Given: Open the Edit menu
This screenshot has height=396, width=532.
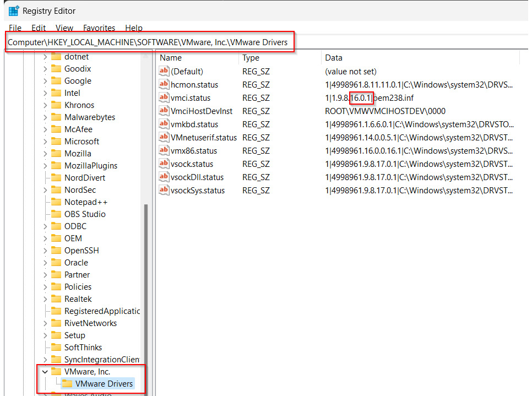Looking at the screenshot, I should 39,28.
